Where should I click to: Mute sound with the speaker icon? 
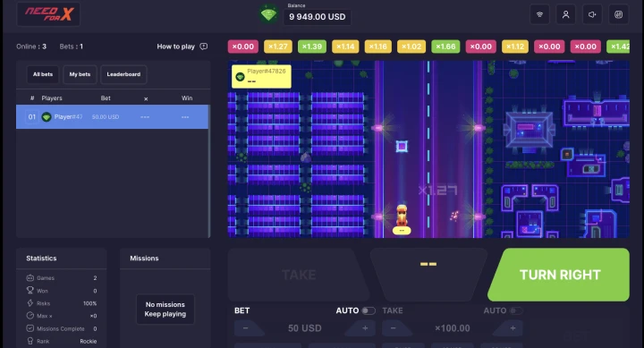click(592, 15)
